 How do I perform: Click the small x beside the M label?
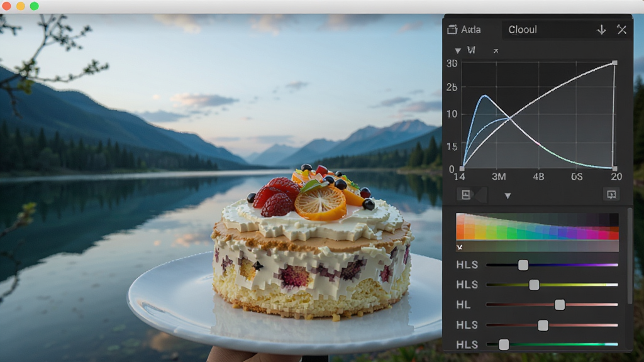tap(496, 51)
